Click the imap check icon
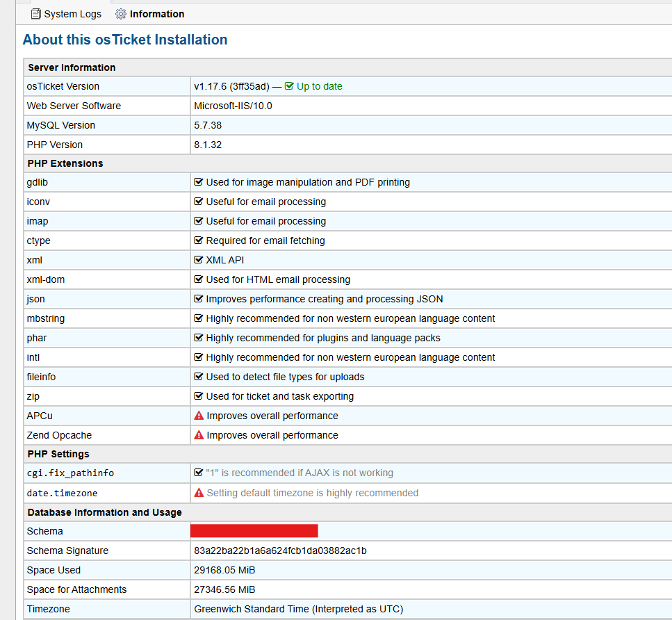This screenshot has width=672, height=620. coord(198,221)
